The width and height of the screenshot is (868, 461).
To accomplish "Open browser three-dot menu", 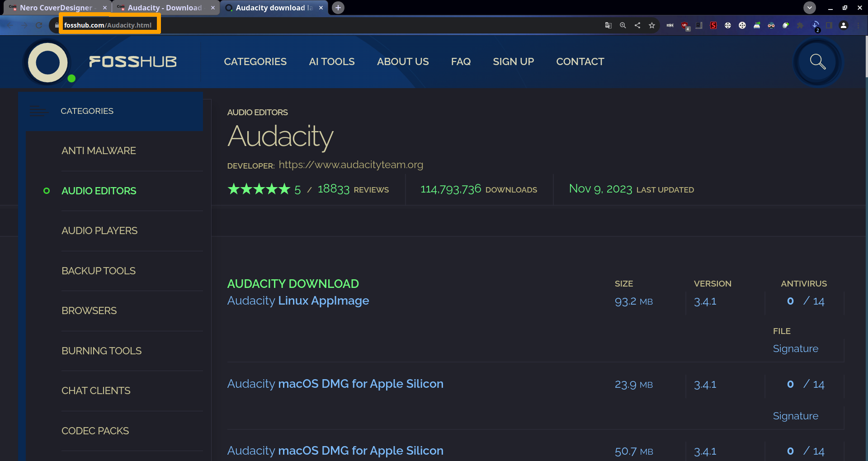I will 858,25.
